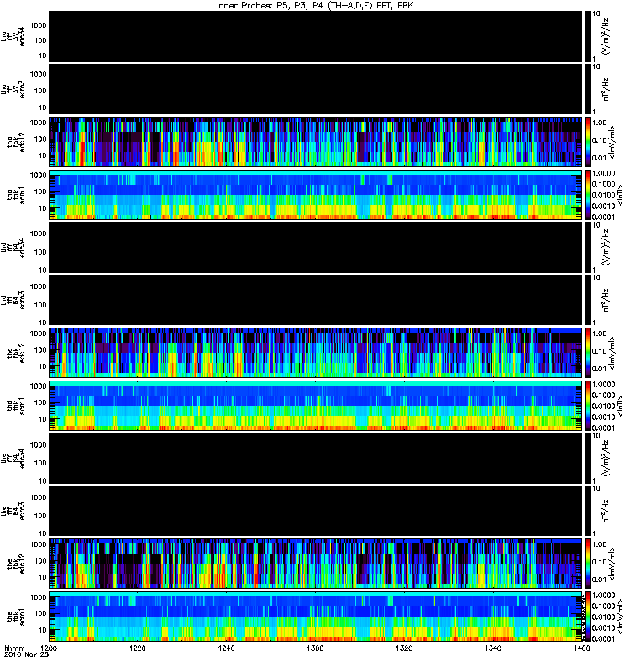The width and height of the screenshot is (630, 672).
Task: Click inside the the fbk scm1 spectrogram
Action: 316,617
